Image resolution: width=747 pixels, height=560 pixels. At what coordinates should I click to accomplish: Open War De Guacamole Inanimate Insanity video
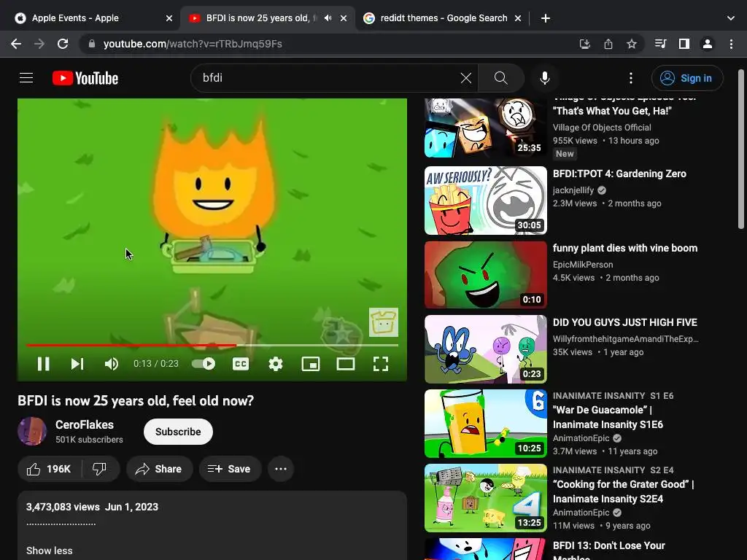[608, 417]
